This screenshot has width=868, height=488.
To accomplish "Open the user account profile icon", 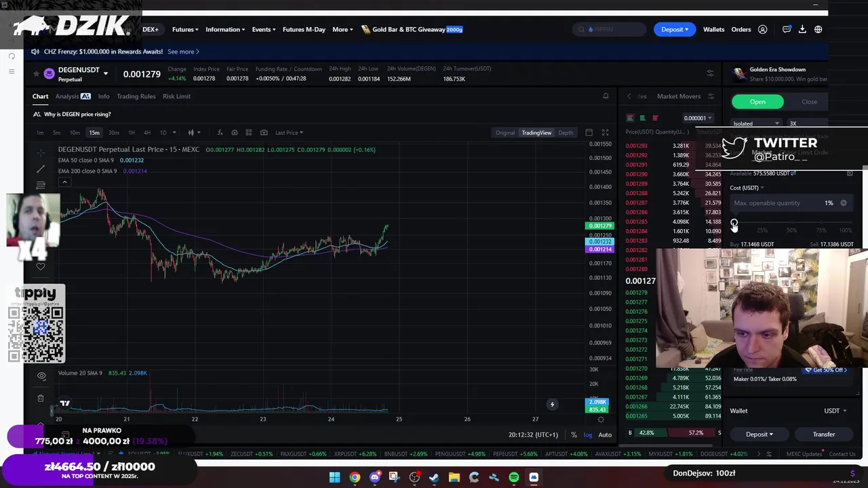I will tap(763, 30).
